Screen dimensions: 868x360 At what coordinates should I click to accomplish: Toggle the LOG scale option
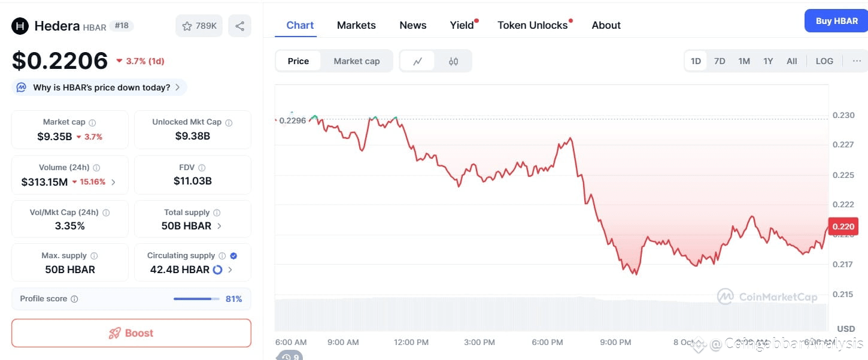pos(824,61)
